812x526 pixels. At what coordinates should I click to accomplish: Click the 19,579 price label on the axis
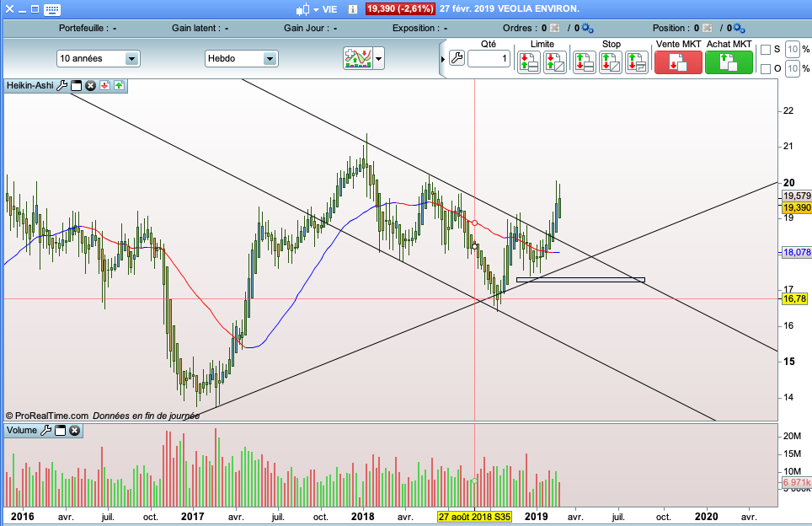pos(797,196)
